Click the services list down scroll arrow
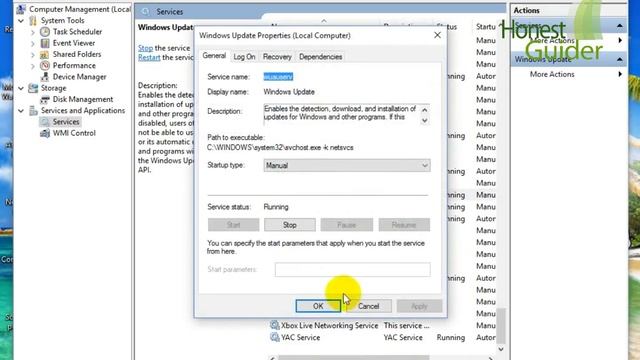 click(x=501, y=349)
